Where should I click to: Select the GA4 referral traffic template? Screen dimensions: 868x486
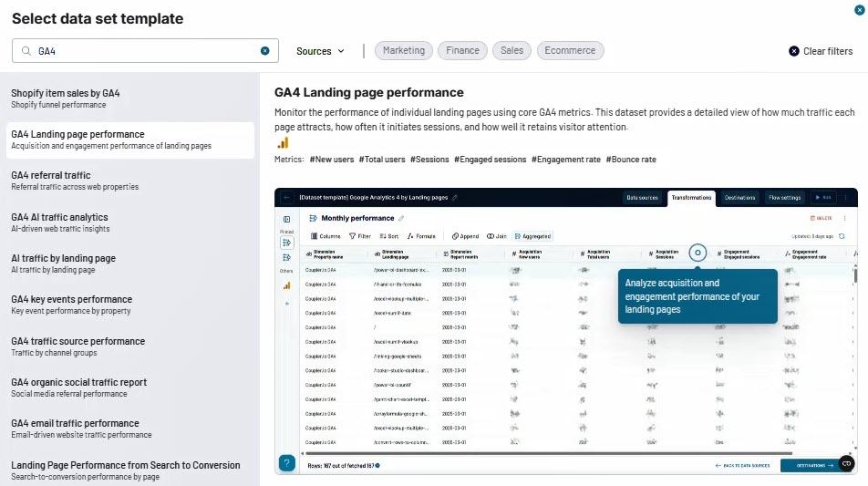coord(130,181)
